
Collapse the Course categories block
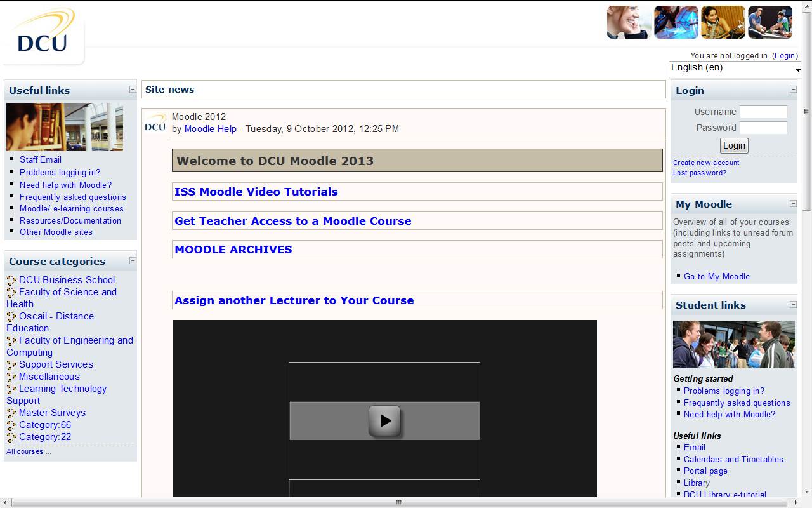point(133,260)
